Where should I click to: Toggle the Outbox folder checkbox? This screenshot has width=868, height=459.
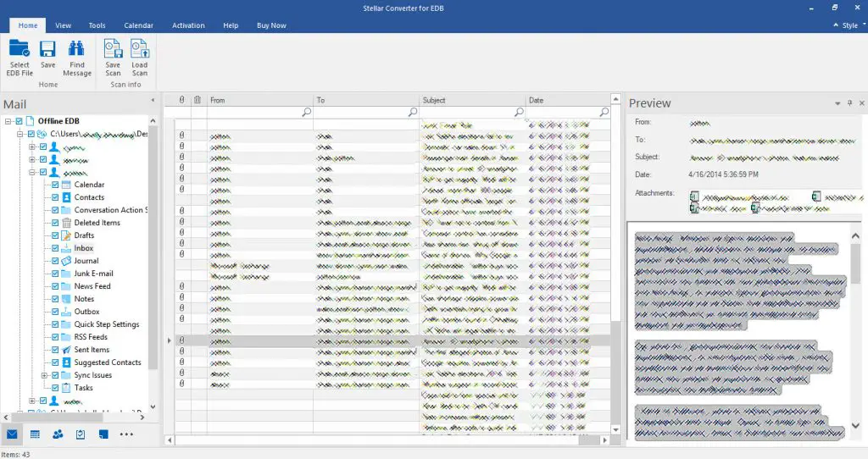click(55, 312)
